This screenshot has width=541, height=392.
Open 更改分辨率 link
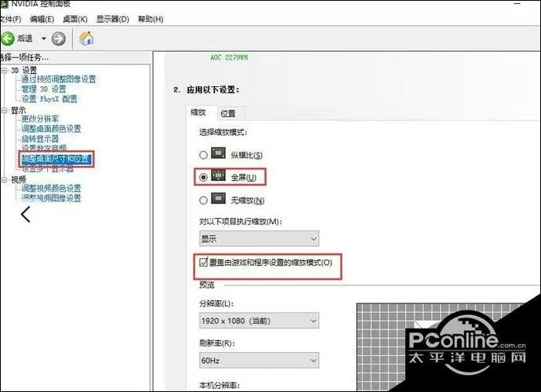pos(40,119)
